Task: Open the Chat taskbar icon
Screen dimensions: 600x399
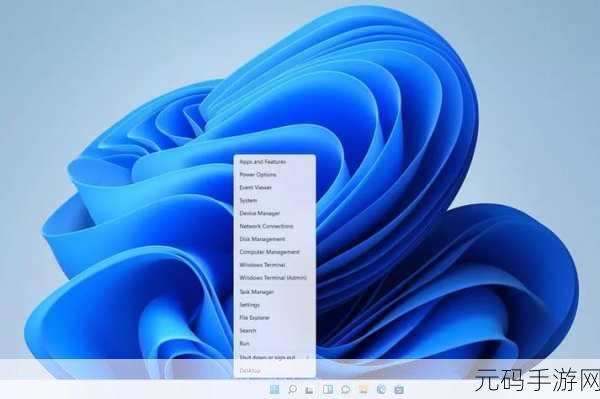Action: tap(345, 389)
